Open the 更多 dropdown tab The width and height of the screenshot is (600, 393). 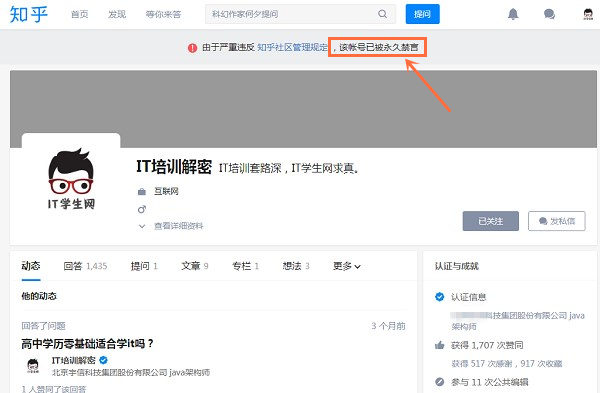[347, 266]
